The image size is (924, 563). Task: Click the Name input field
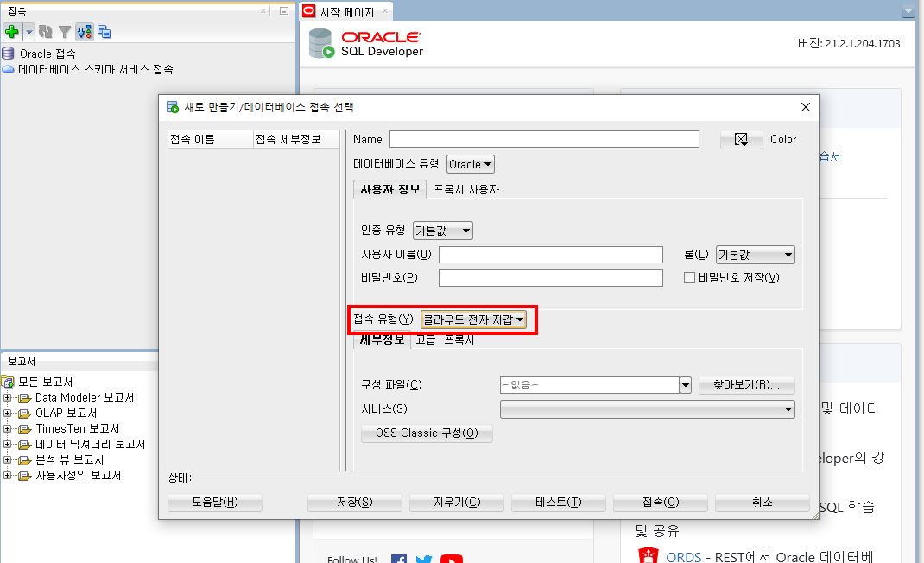pyautogui.click(x=544, y=139)
